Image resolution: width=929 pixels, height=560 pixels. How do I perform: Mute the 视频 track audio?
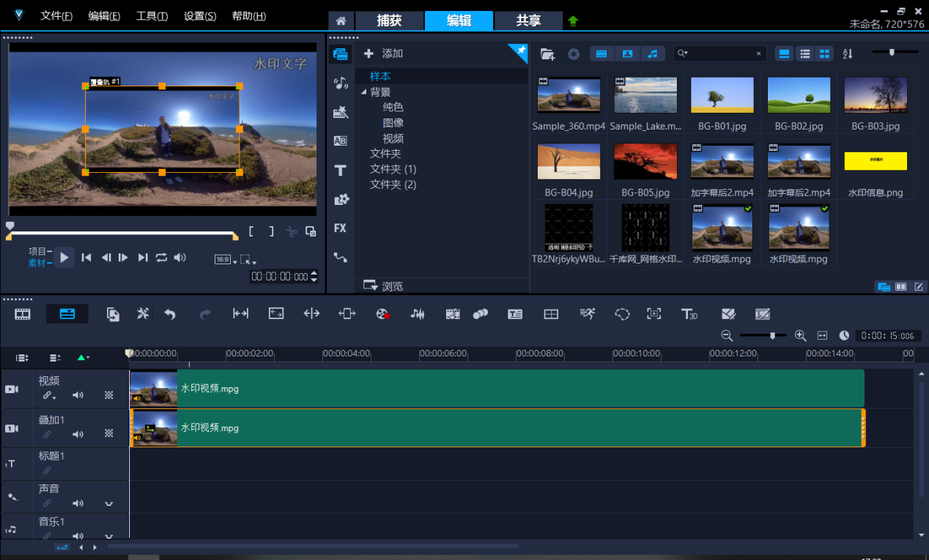78,395
